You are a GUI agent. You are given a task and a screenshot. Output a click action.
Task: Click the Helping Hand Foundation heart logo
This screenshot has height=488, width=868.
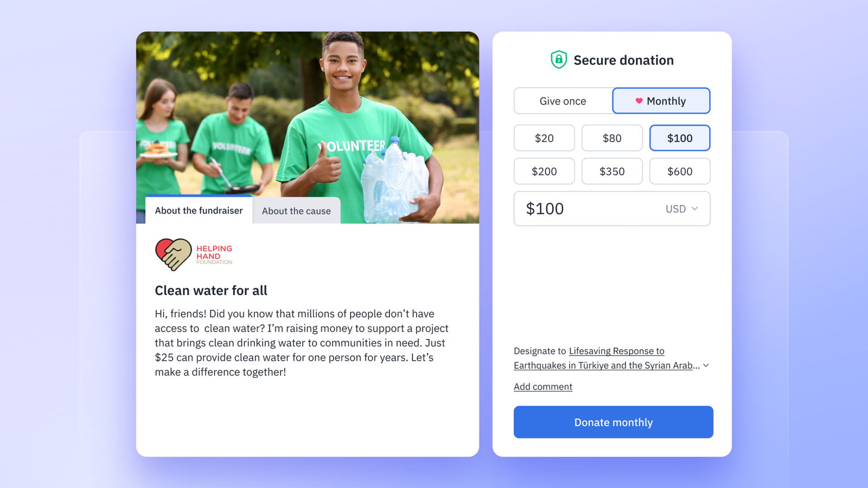coord(174,254)
